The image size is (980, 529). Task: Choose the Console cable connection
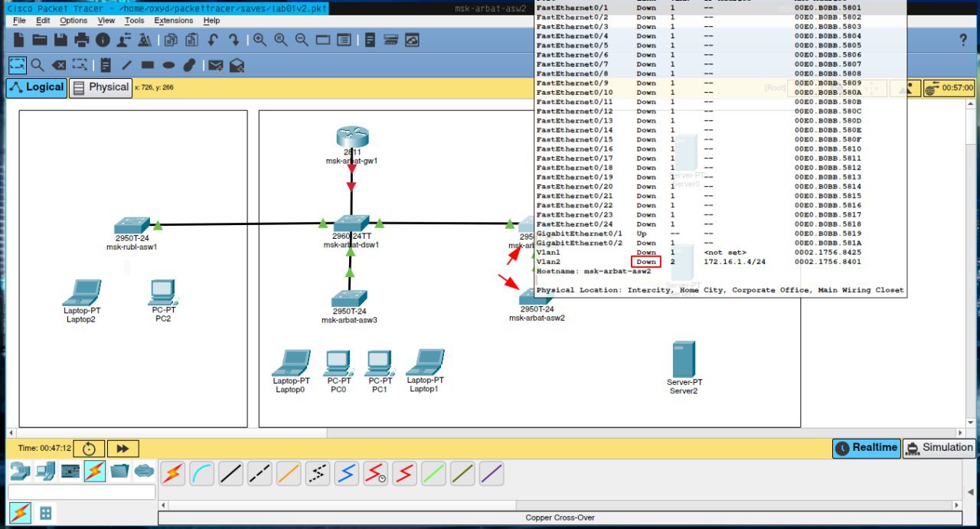[x=202, y=474]
